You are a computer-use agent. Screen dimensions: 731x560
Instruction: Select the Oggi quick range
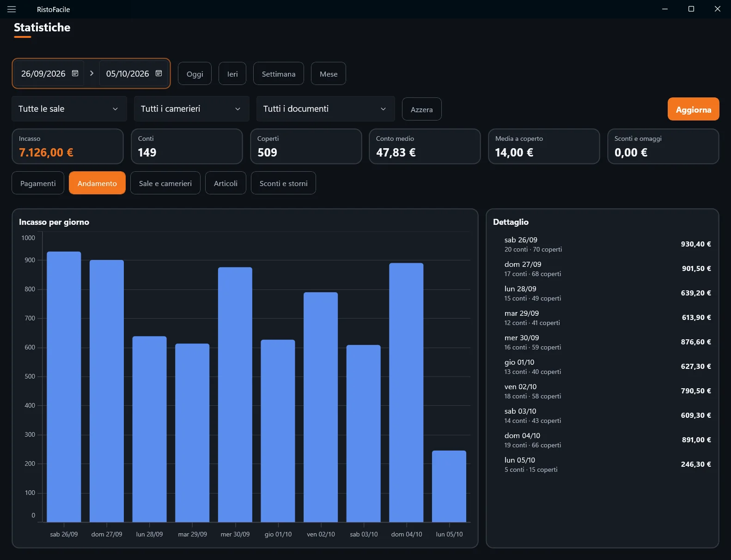click(x=195, y=74)
